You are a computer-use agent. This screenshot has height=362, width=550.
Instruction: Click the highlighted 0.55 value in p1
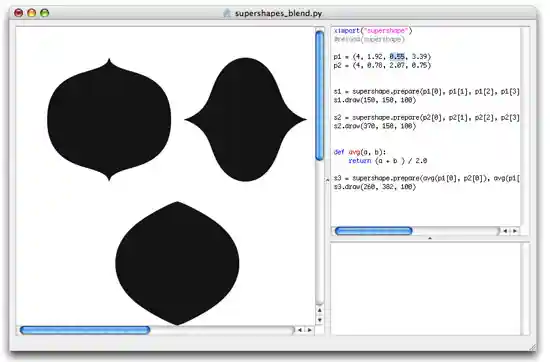397,56
